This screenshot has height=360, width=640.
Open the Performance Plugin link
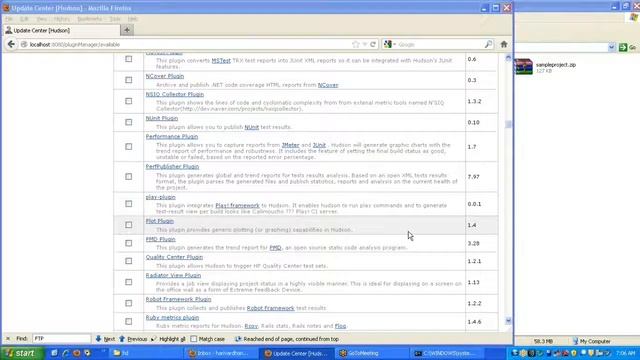click(172, 136)
